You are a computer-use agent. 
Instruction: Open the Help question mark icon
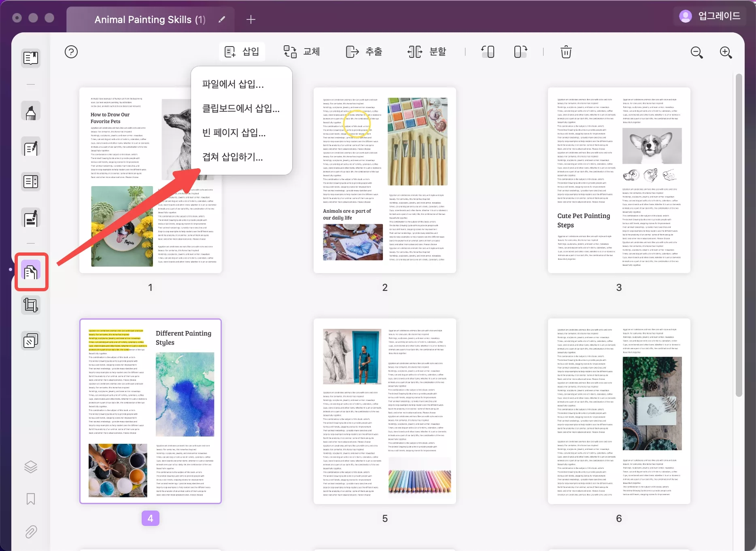click(71, 52)
